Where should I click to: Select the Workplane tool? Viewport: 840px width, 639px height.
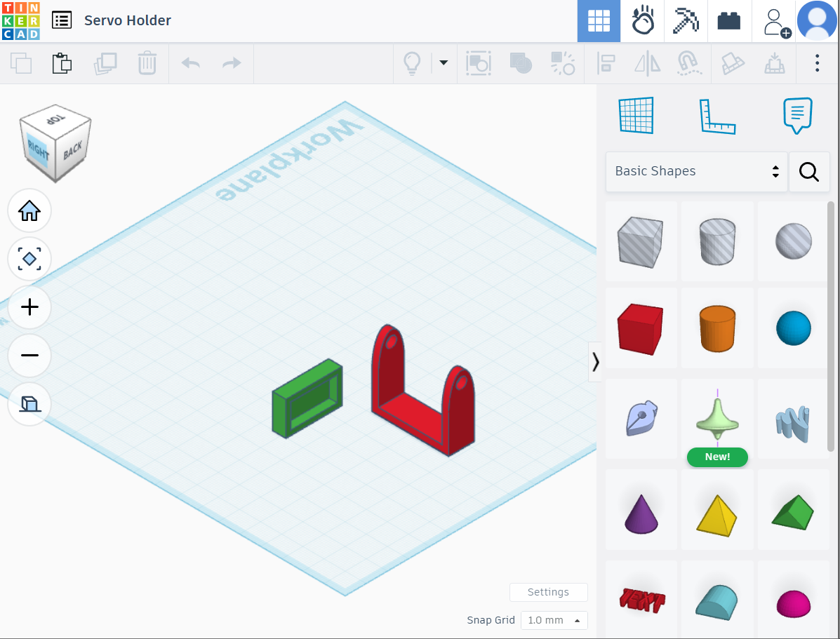pos(636,115)
